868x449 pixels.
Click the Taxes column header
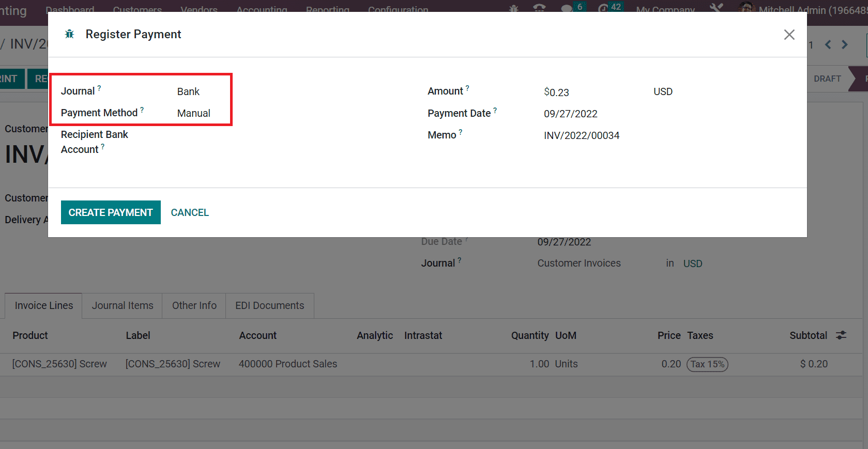pyautogui.click(x=700, y=335)
